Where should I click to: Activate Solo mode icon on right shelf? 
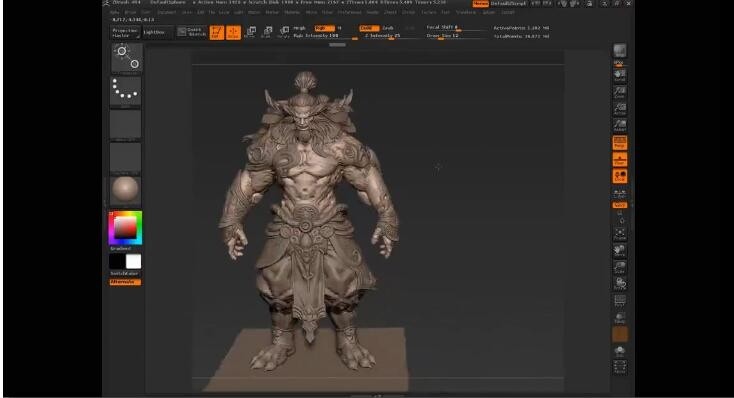pyautogui.click(x=620, y=351)
